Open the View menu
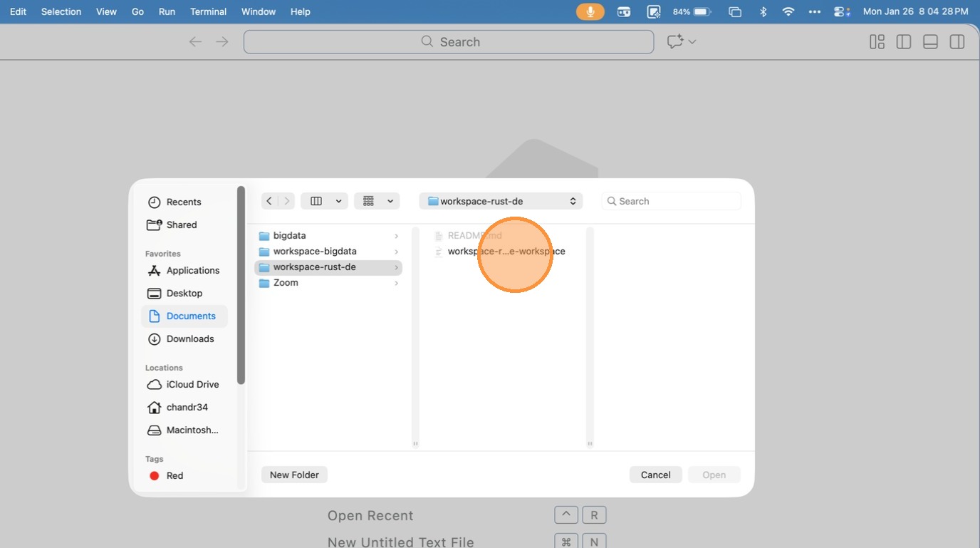The height and width of the screenshot is (548, 980). 106,11
